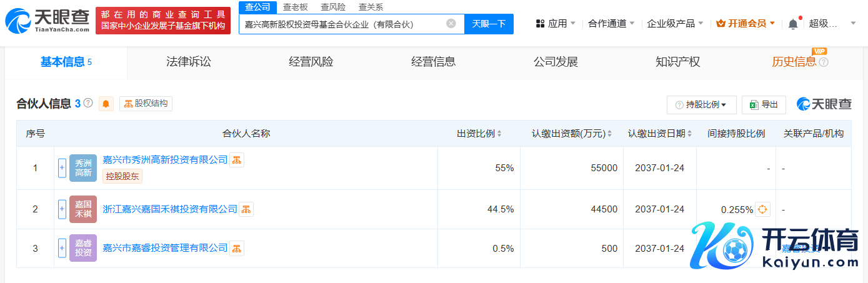Click the help question mark beside 合伙人信息

pos(88,103)
